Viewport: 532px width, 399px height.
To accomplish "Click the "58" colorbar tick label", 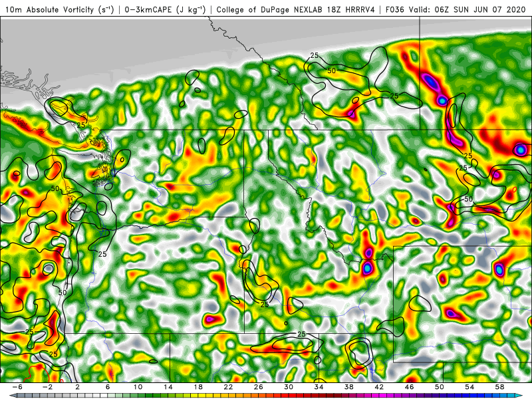I will point(499,387).
